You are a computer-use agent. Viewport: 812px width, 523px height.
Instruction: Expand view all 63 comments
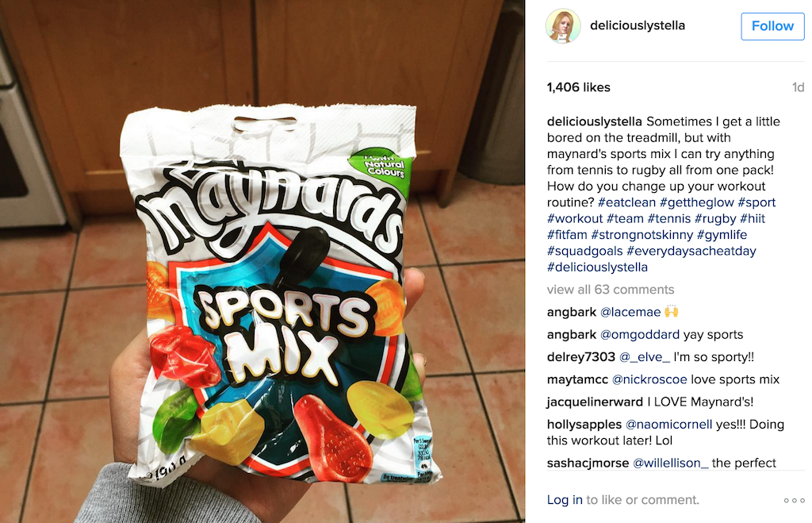coord(610,289)
